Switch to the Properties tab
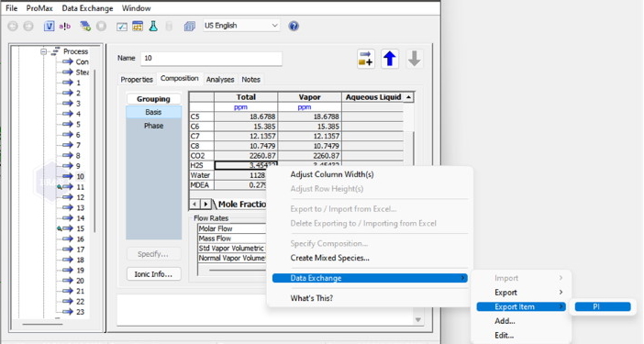Image resolution: width=644 pixels, height=344 pixels. pyautogui.click(x=137, y=79)
